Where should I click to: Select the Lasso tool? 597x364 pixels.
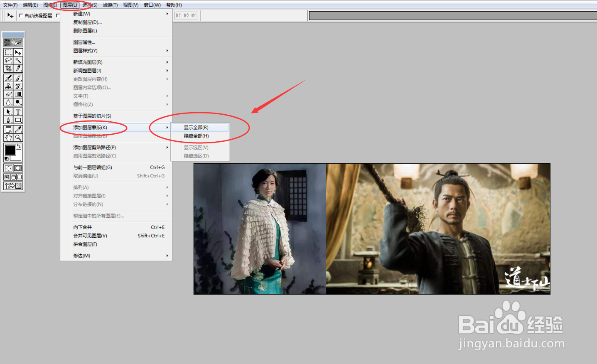[8, 60]
